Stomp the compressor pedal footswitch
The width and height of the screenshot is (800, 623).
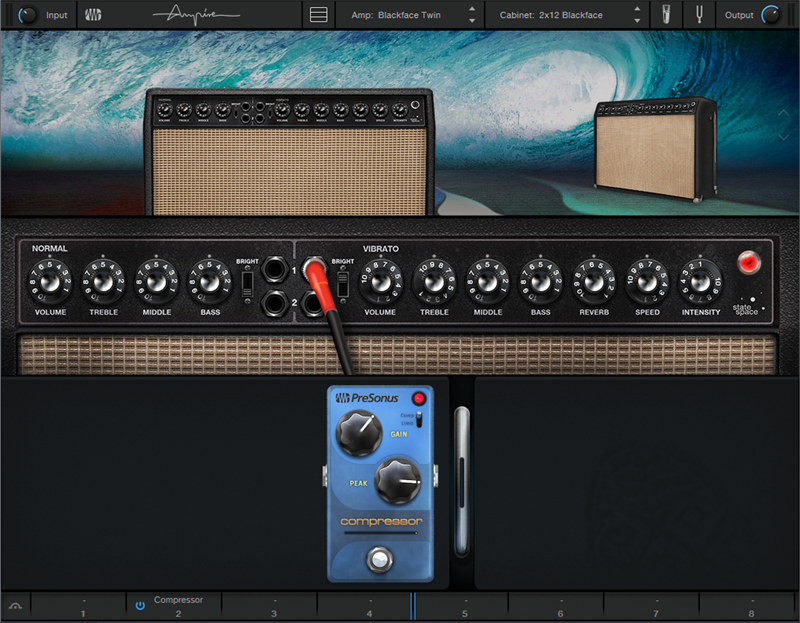click(380, 559)
